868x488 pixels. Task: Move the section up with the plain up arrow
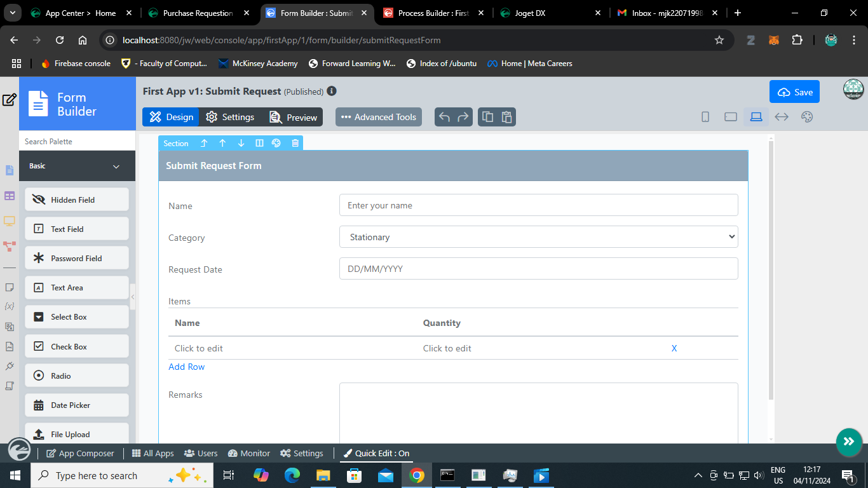point(222,143)
